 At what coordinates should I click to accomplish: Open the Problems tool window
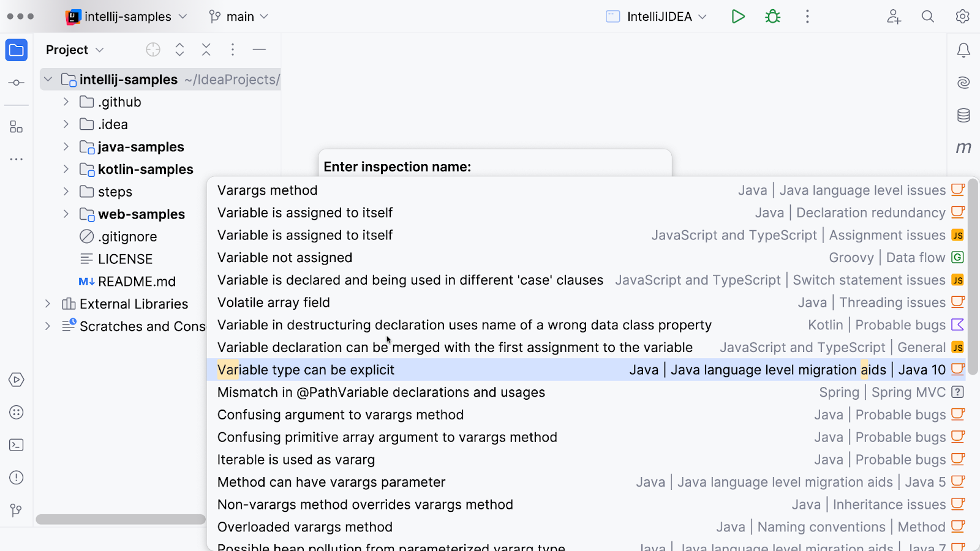17,478
